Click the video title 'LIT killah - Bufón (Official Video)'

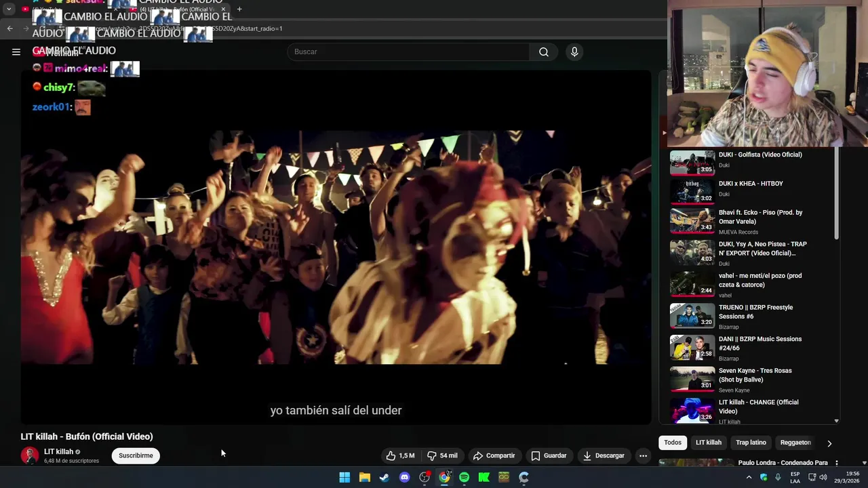click(87, 436)
